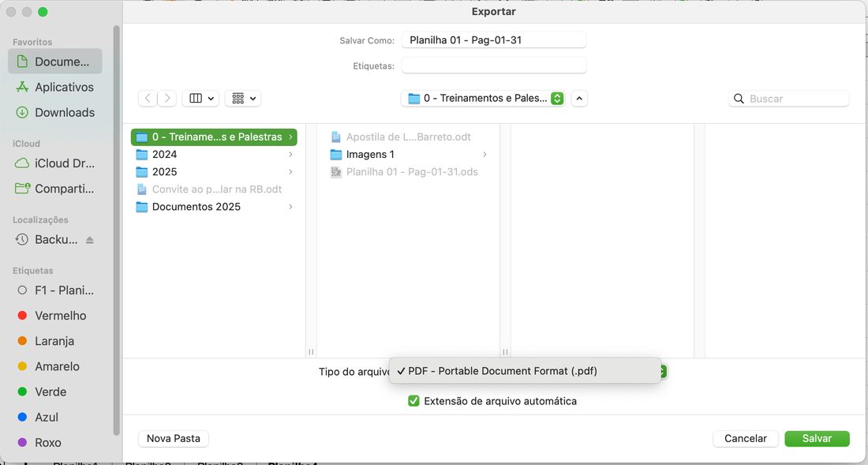
Task: Click the Convite .odt file in the first column
Action: (214, 189)
